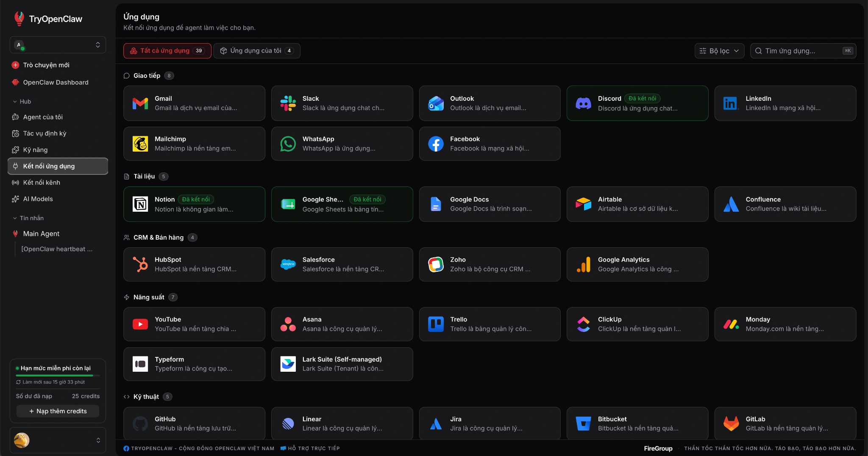Click the YouTube play icon

tap(140, 324)
